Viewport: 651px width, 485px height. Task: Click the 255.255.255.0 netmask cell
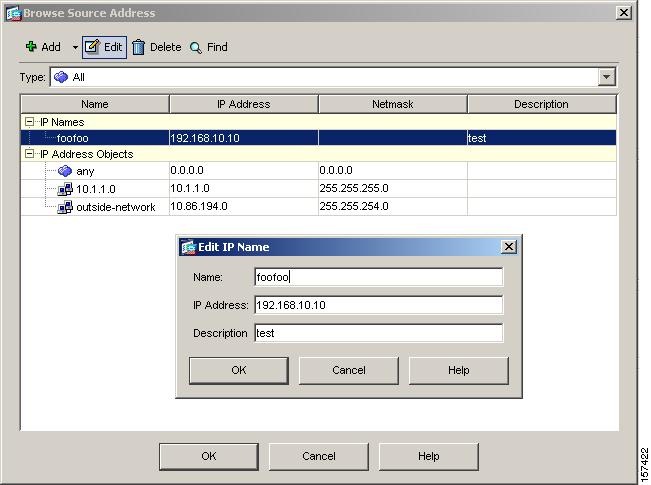click(393, 189)
